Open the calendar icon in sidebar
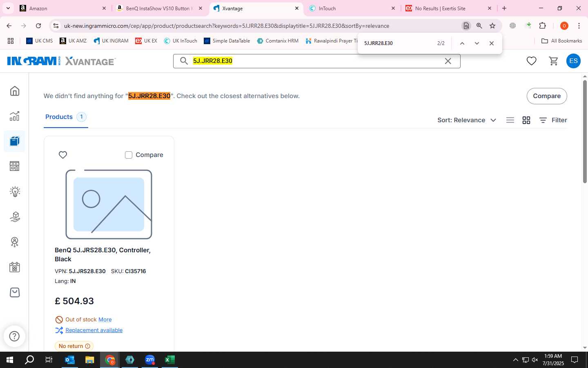 point(15,267)
